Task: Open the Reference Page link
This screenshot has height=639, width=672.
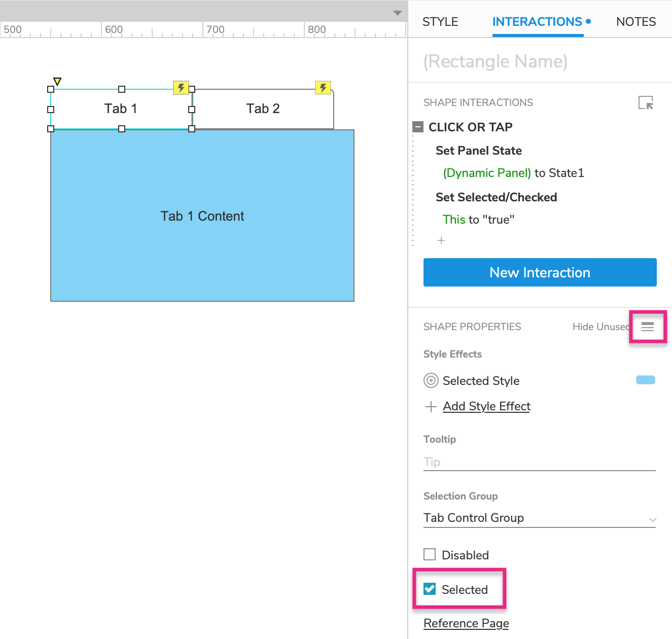Action: point(466,623)
